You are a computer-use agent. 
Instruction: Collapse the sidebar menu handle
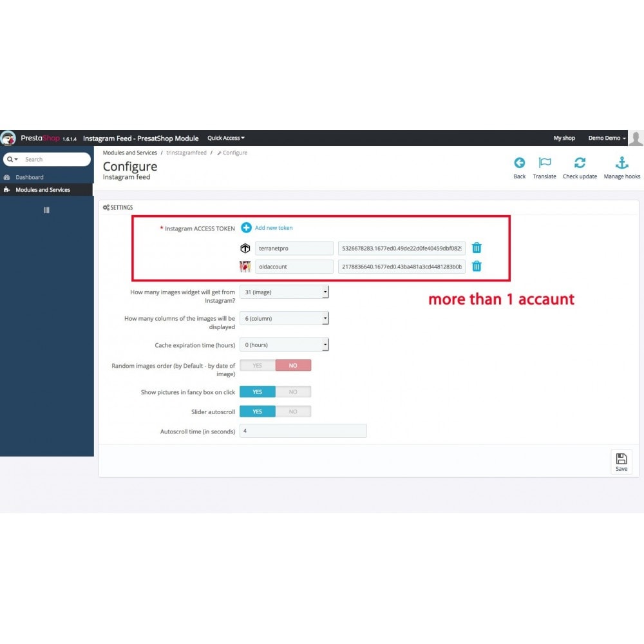tap(46, 210)
